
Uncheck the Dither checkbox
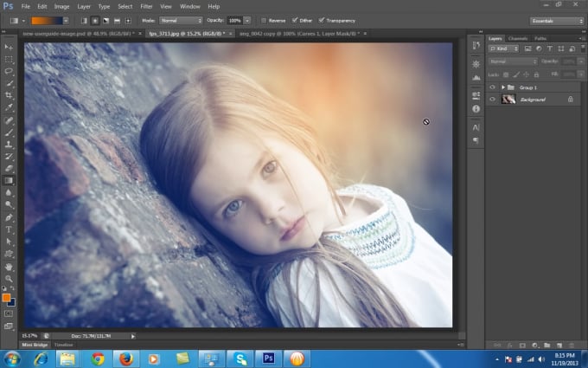[x=295, y=20]
